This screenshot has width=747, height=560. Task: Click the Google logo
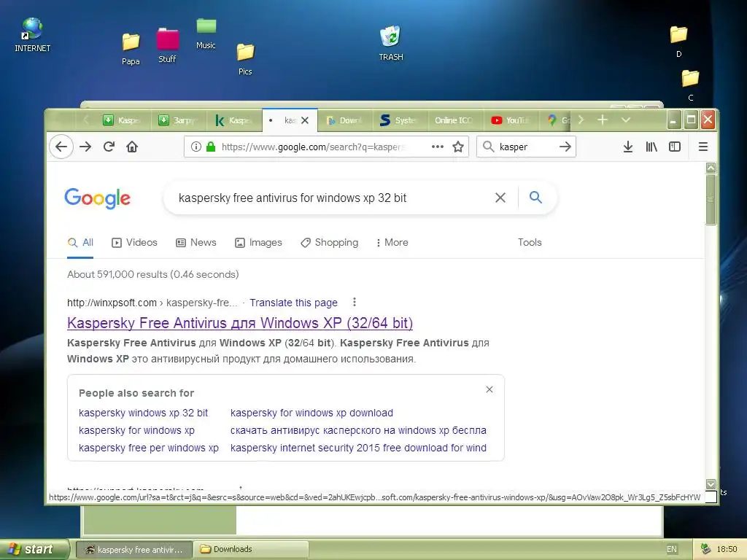click(x=97, y=198)
